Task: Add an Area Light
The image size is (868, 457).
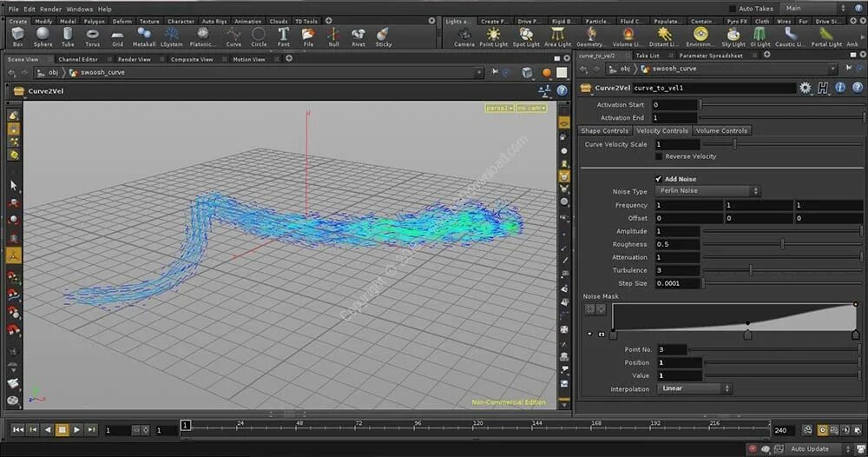Action: [x=557, y=37]
